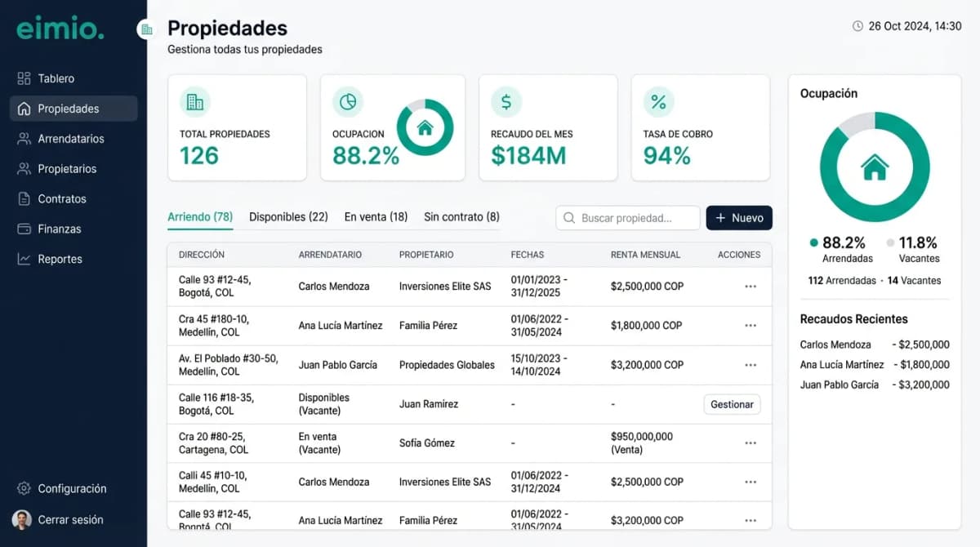The image size is (980, 547).
Task: Click the dollar icon on Recaudo del Mes
Action: tap(506, 101)
